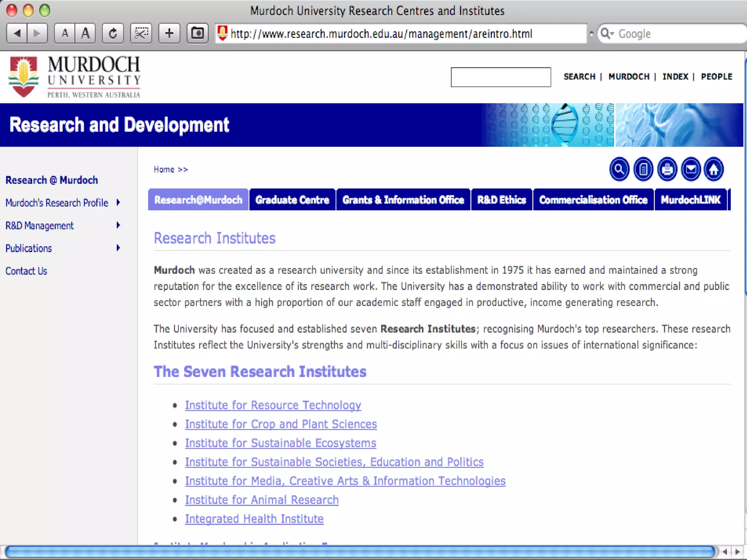Expand the R&D Management submenu arrow

coord(118,225)
